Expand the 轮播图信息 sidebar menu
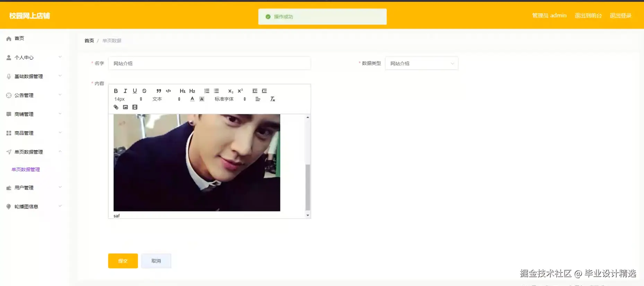Screen dimensions: 644x286 coord(34,207)
